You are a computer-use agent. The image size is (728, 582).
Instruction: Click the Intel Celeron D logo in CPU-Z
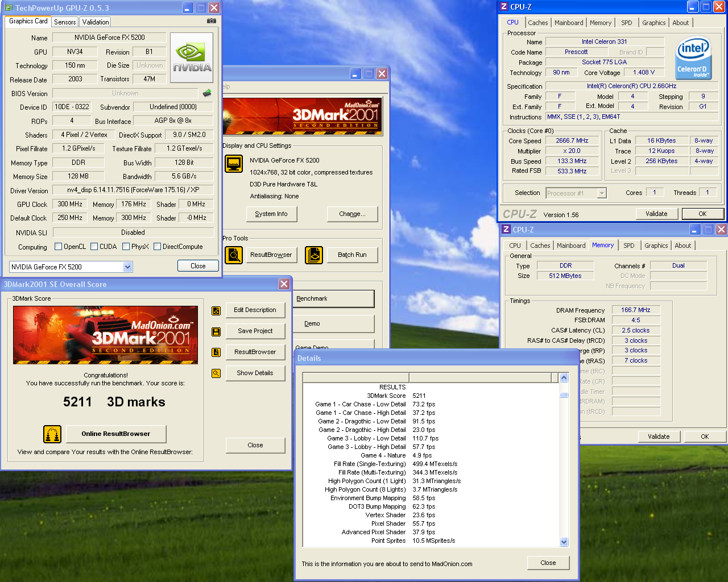[x=693, y=58]
